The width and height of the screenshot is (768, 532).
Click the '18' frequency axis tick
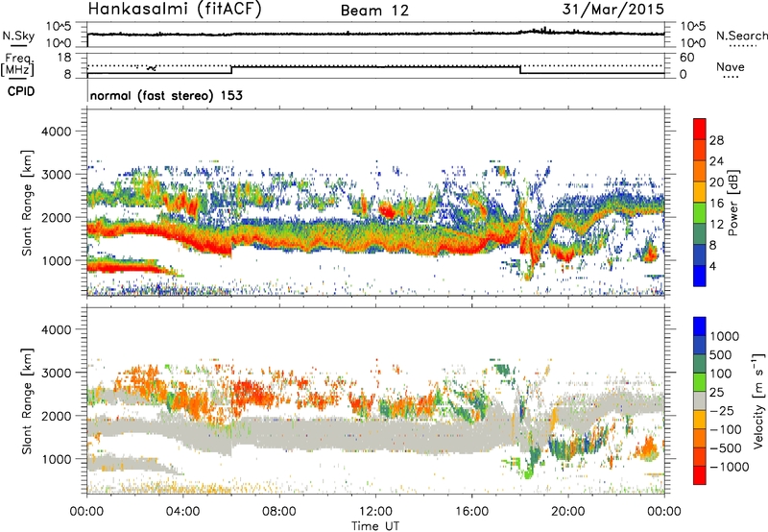(x=64, y=58)
